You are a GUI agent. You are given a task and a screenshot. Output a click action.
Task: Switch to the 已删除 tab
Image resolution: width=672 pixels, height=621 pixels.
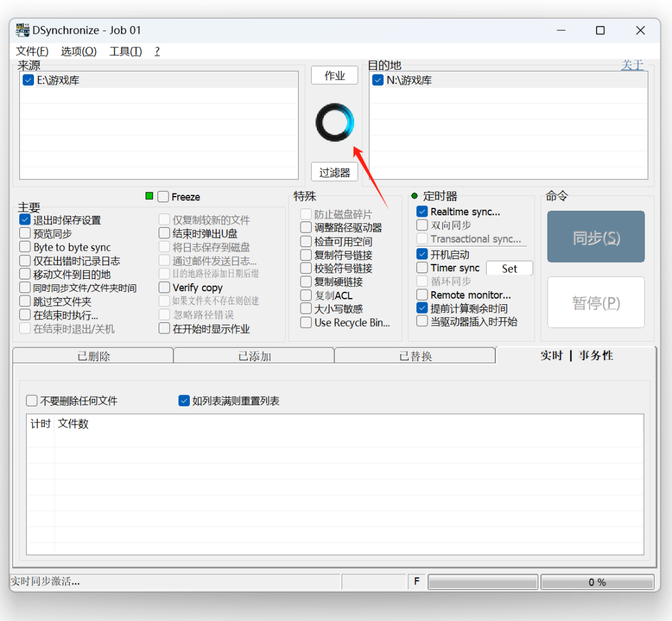pos(93,356)
